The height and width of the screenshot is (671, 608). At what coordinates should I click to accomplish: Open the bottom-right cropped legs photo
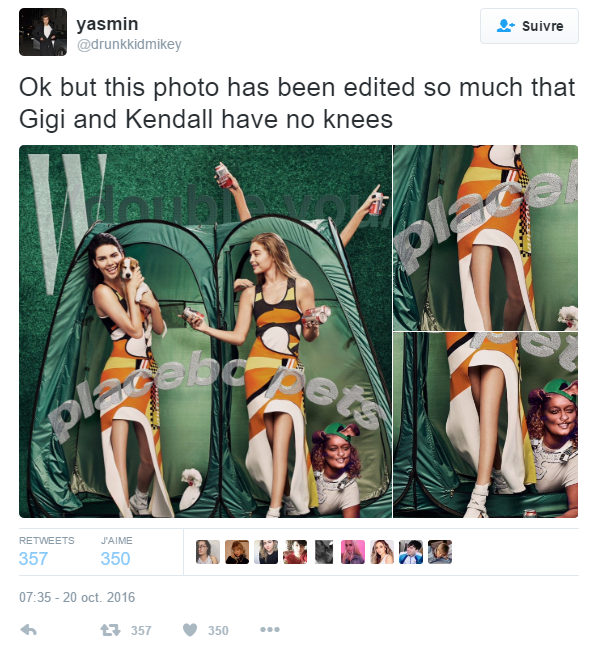point(485,425)
